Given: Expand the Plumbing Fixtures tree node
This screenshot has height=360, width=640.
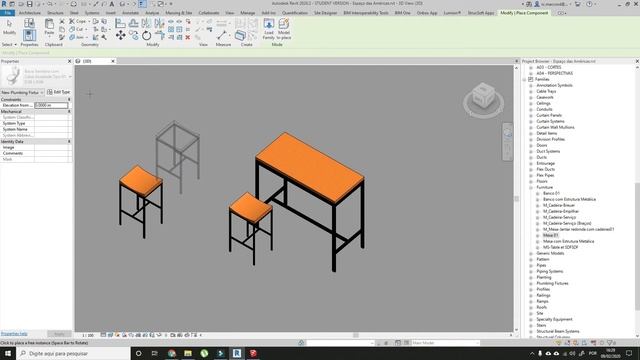Looking at the screenshot, I should tap(531, 283).
